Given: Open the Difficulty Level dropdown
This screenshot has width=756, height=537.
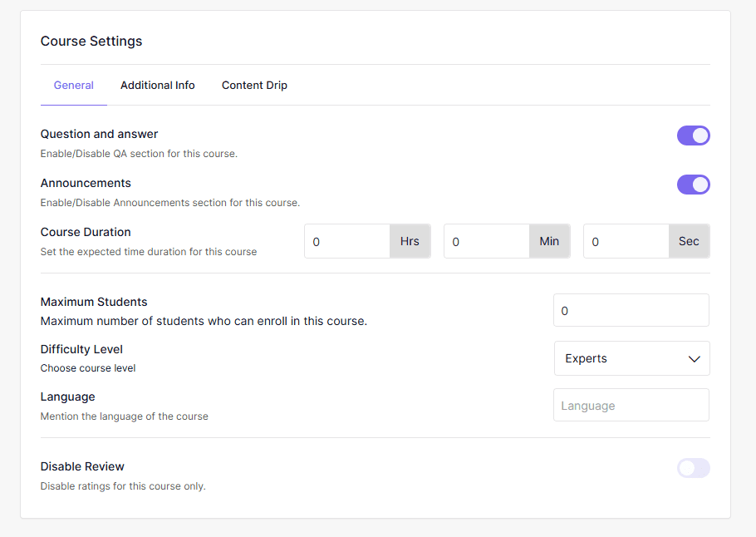Looking at the screenshot, I should [631, 358].
